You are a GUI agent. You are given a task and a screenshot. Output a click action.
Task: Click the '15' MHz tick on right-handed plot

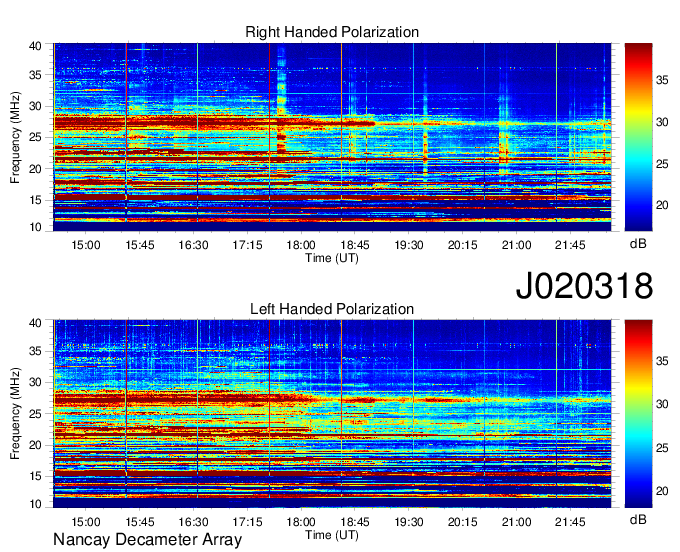pos(36,200)
